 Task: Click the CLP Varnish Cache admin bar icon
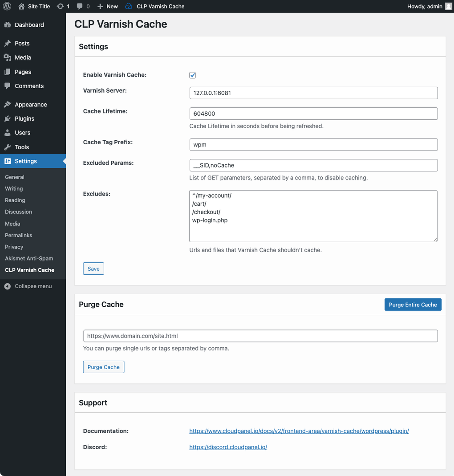tap(129, 6)
